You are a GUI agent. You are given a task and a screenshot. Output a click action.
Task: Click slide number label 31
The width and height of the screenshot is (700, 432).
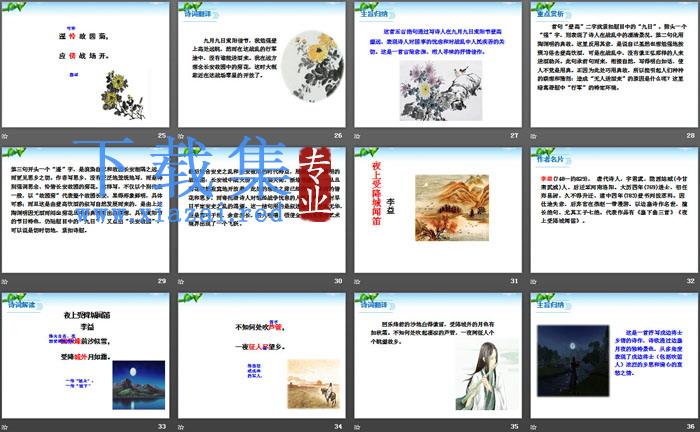(x=514, y=281)
